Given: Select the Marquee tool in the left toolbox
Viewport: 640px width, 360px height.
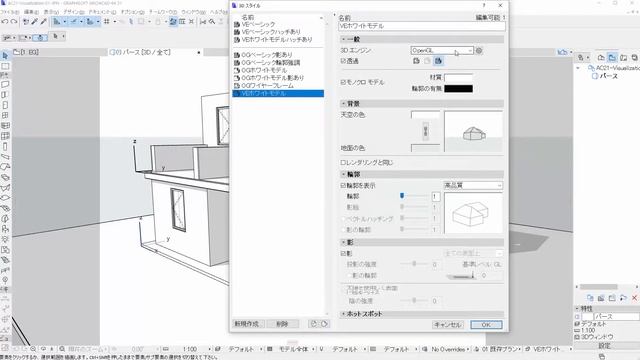Looking at the screenshot, I should pos(5,66).
